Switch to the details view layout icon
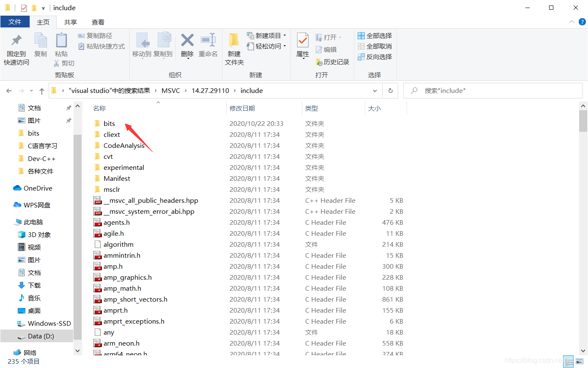Screen dimensions: 588x368 tap(569, 361)
